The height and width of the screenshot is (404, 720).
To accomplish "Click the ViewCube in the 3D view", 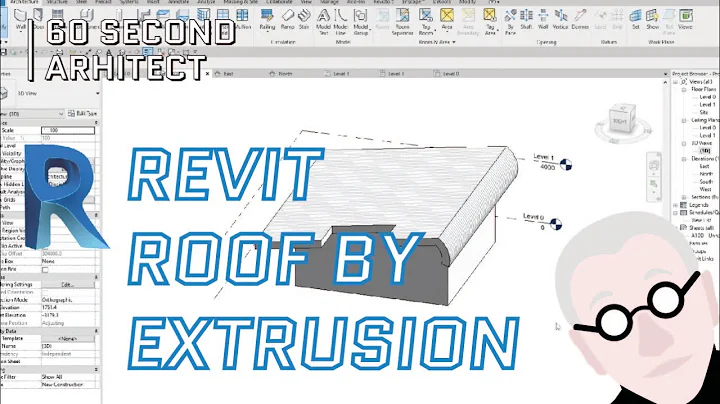I will (x=622, y=120).
